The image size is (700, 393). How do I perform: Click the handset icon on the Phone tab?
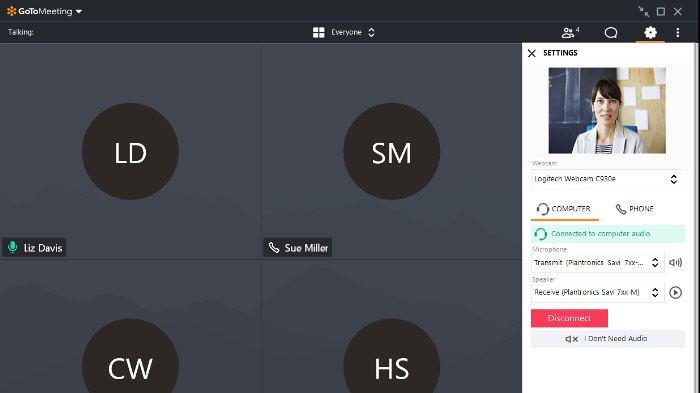(621, 209)
